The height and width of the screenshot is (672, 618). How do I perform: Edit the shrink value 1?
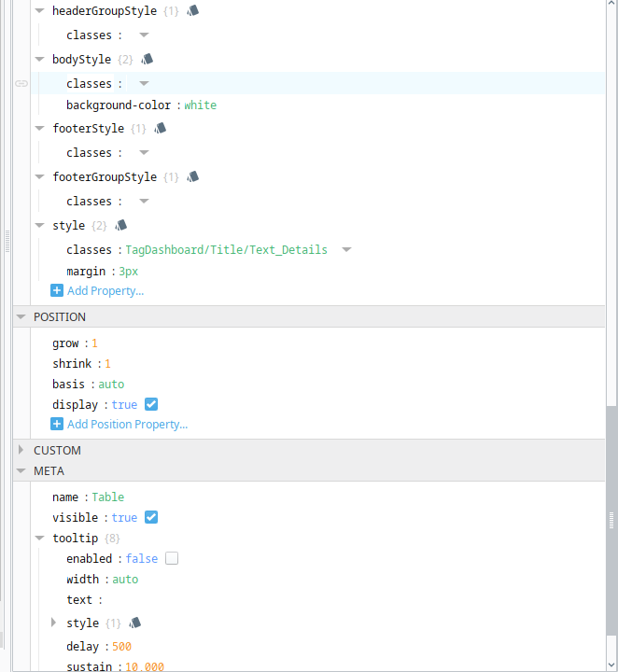[x=107, y=364]
